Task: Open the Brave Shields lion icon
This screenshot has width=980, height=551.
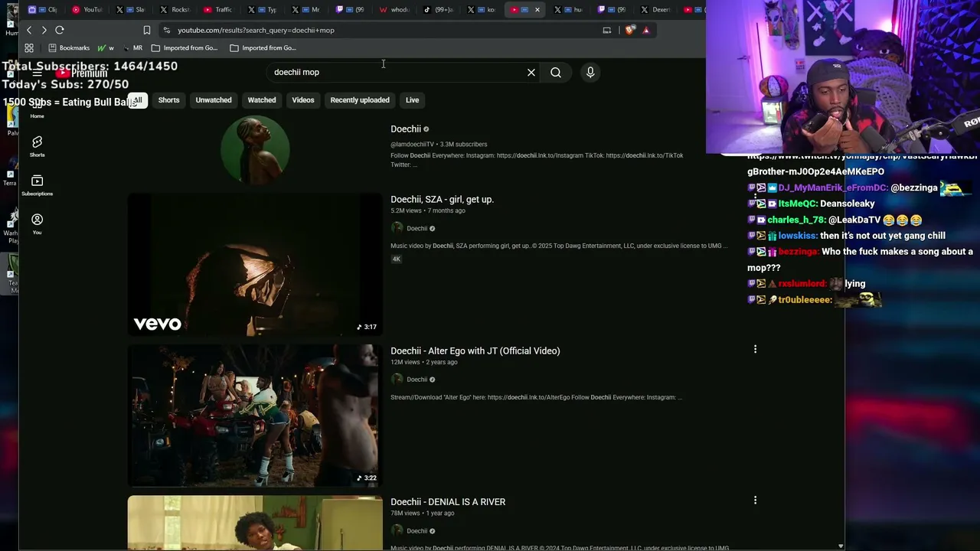Action: coord(629,30)
